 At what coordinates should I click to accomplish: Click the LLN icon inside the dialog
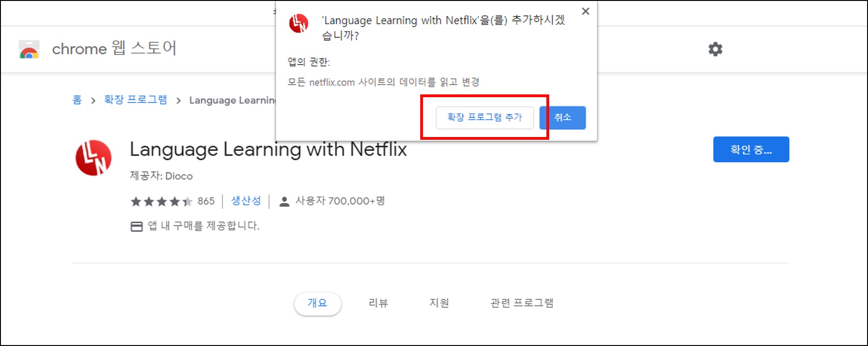click(299, 23)
